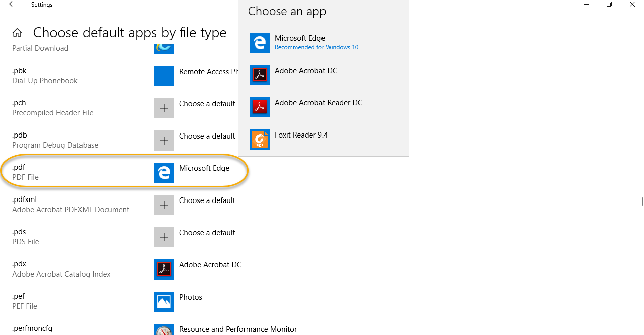644x335 pixels.
Task: Choose Adobe Acrobat DC from the list
Action: point(324,75)
